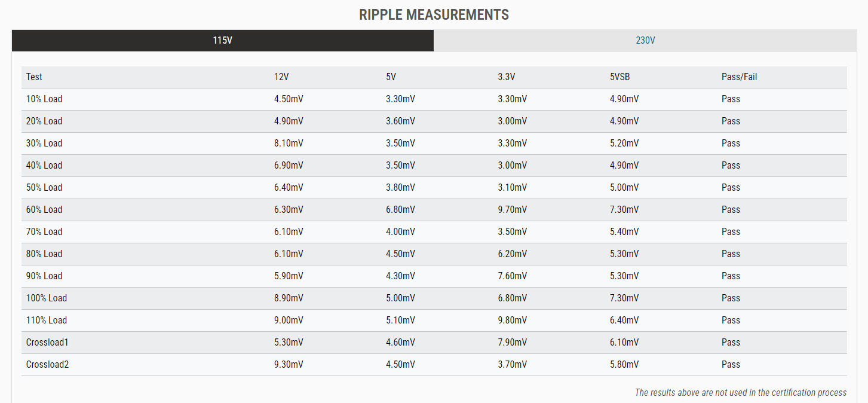868x403 pixels.
Task: Click the 3.3V column header
Action: click(506, 77)
